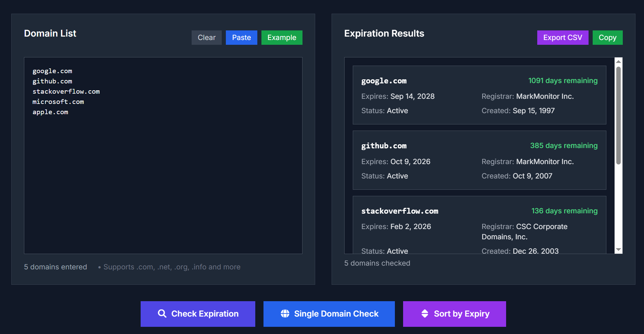Click the results panel scrollbar thumb
This screenshot has width=644, height=334.
(618, 116)
